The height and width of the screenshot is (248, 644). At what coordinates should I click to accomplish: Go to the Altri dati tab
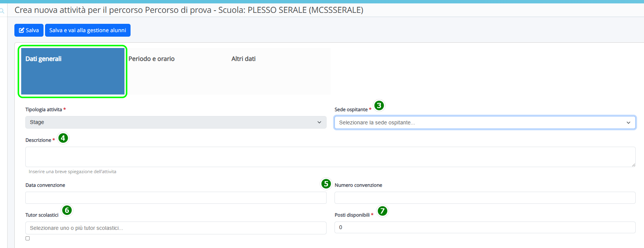pyautogui.click(x=243, y=59)
